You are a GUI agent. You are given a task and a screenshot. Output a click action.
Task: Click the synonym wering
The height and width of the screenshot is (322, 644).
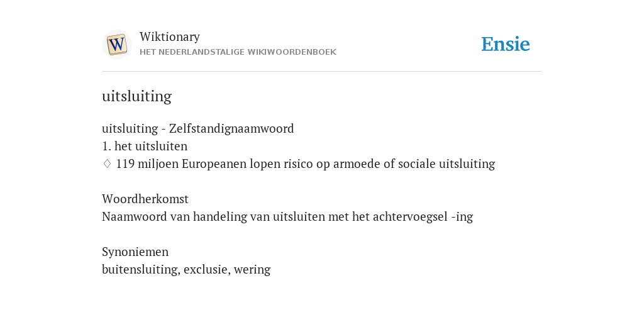pyautogui.click(x=252, y=270)
